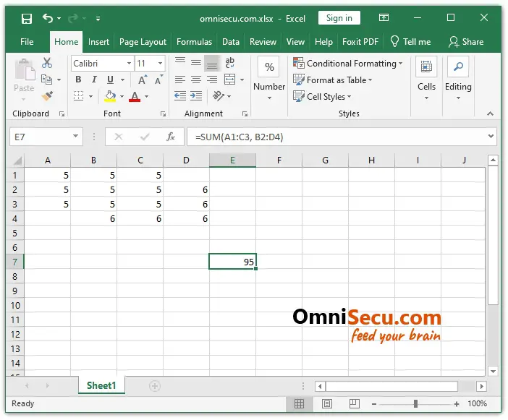Apply yellow Fill Color bucket

click(110, 96)
